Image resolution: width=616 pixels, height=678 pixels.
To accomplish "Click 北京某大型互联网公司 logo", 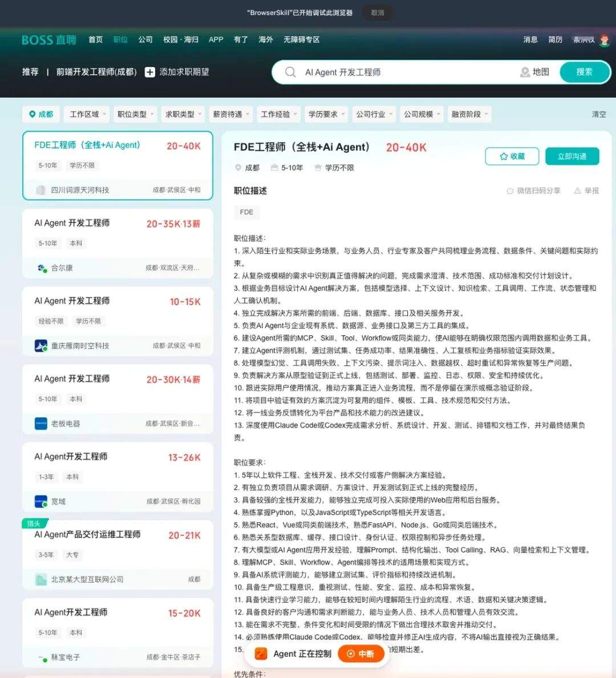I will [40, 579].
